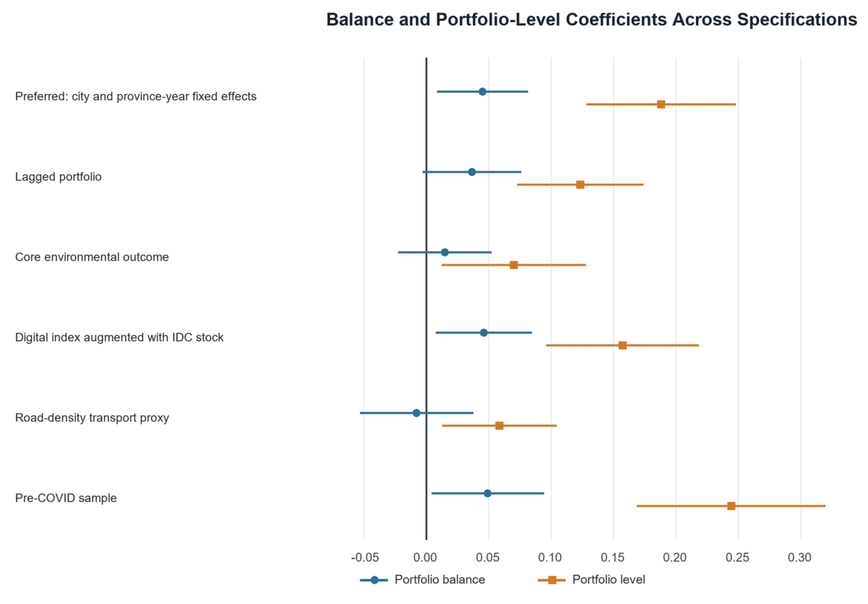Click the 0.30 x-axis tick label

(800, 558)
